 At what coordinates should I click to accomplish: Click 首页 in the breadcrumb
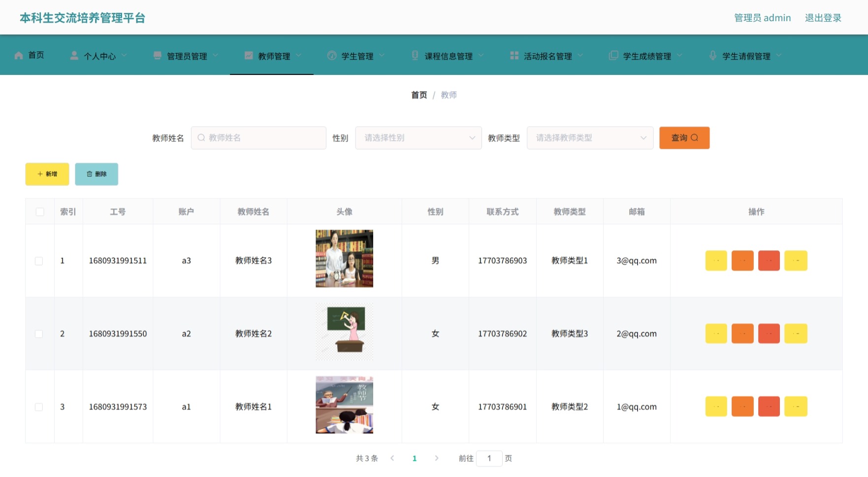(x=419, y=95)
